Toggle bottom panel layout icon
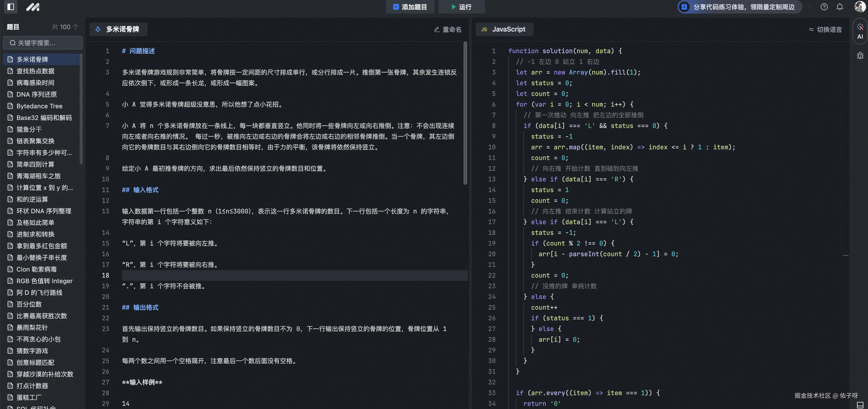The width and height of the screenshot is (868, 409). (x=860, y=405)
